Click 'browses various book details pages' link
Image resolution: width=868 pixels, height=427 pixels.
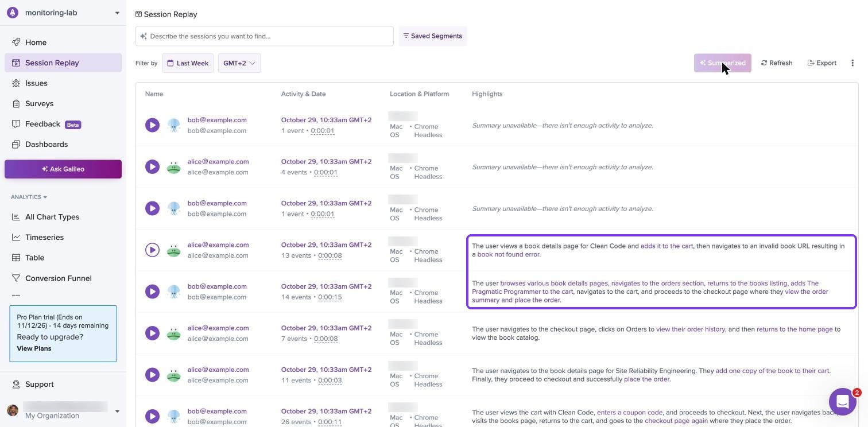554,284
